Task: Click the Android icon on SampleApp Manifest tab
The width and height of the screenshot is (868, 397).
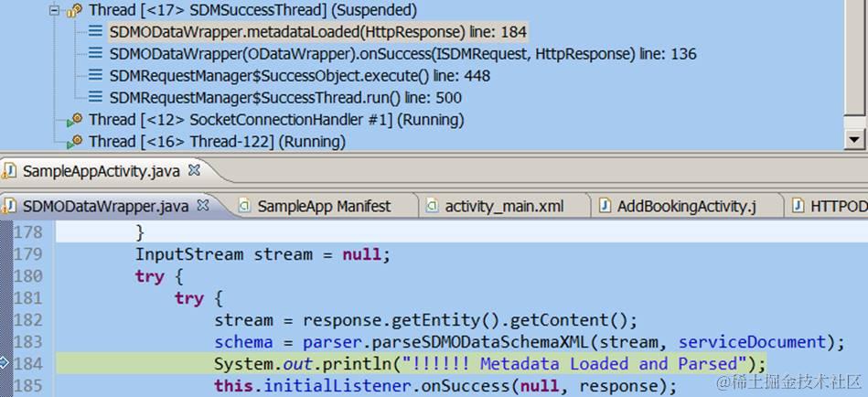Action: click(245, 207)
